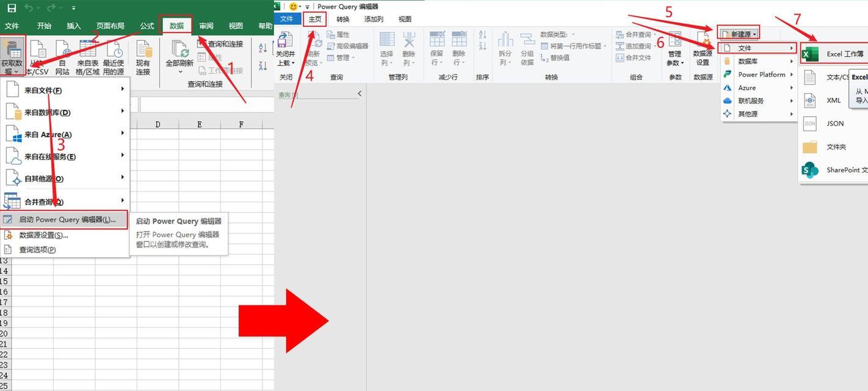The width and height of the screenshot is (868, 391).
Task: Select column E header in Excel sheet
Action: pyautogui.click(x=200, y=124)
